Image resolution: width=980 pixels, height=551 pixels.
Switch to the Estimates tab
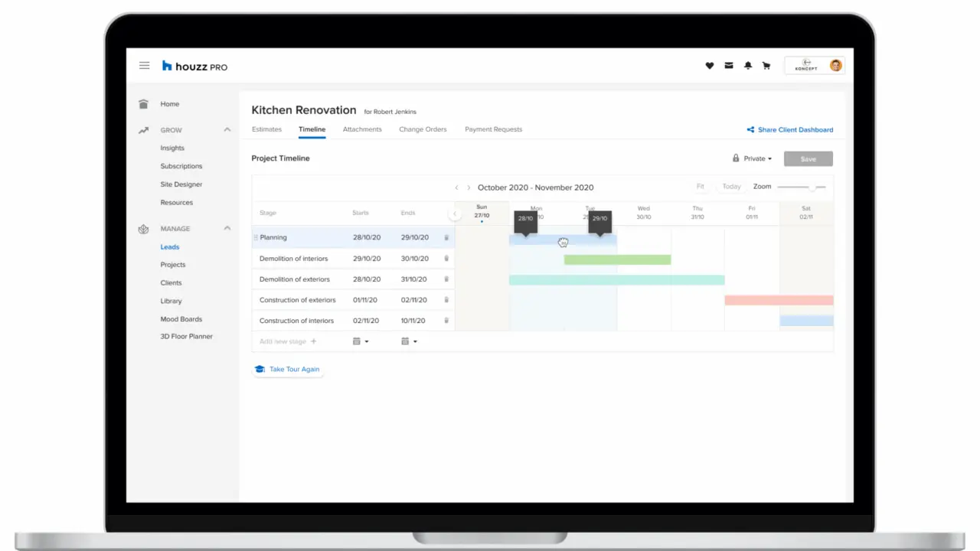(266, 129)
